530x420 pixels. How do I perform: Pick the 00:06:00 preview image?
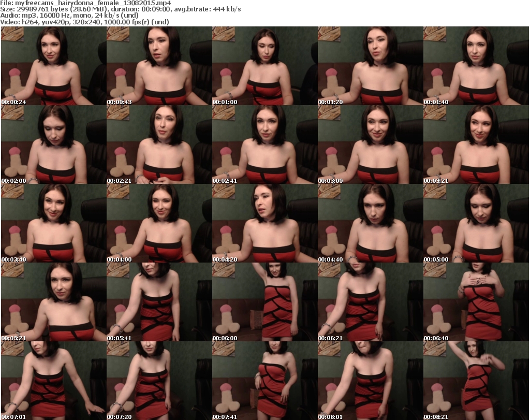(x=264, y=302)
